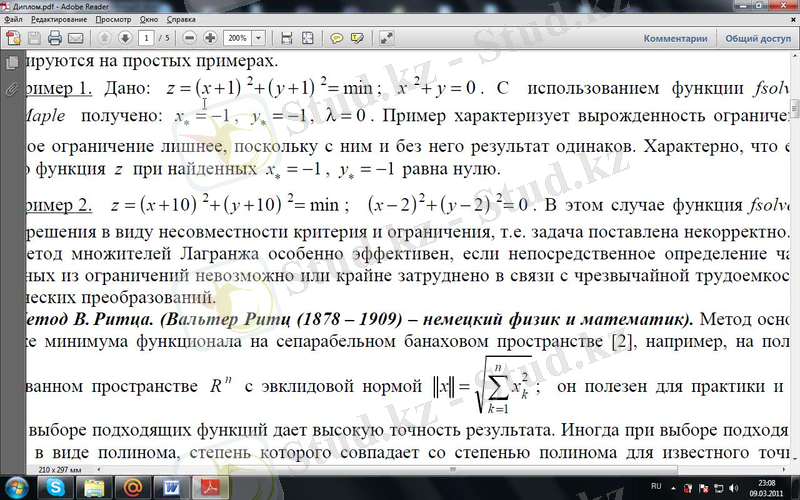Screen dimensions: 800x500
Task: Zoom in with the plus button
Action: point(210,38)
